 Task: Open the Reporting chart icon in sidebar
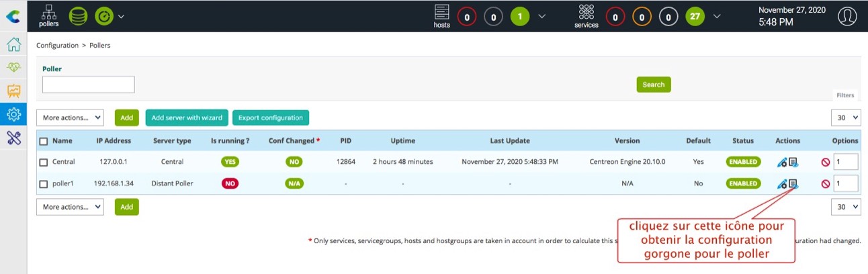[13, 91]
